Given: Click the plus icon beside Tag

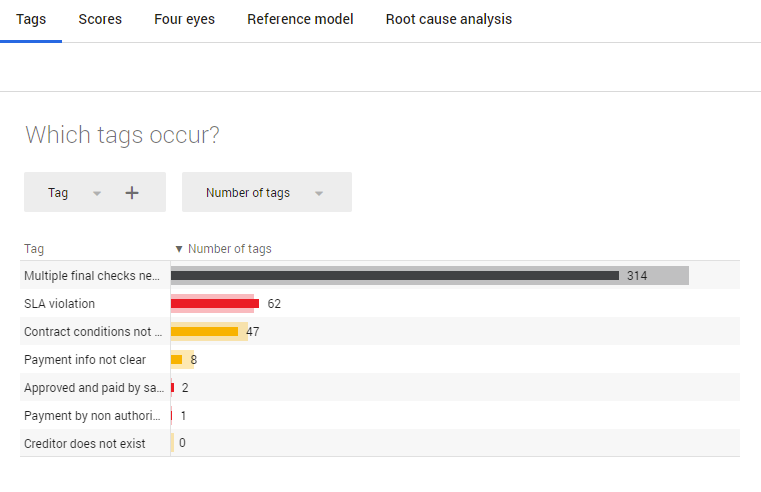Looking at the screenshot, I should (132, 193).
